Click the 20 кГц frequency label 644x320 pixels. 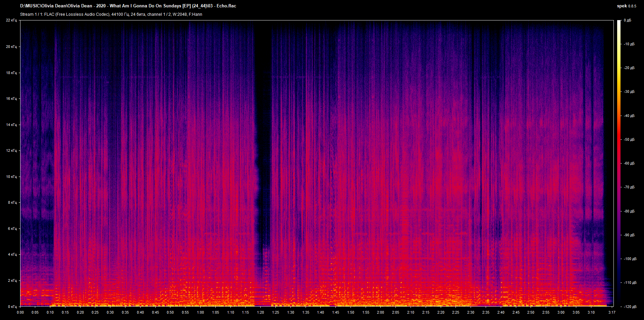click(11, 47)
